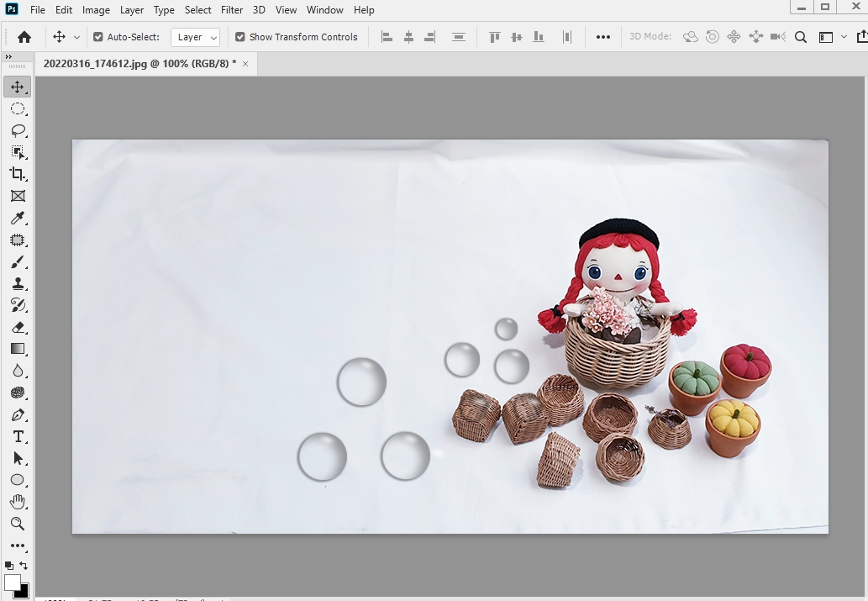Open the Type menu

pyautogui.click(x=164, y=10)
